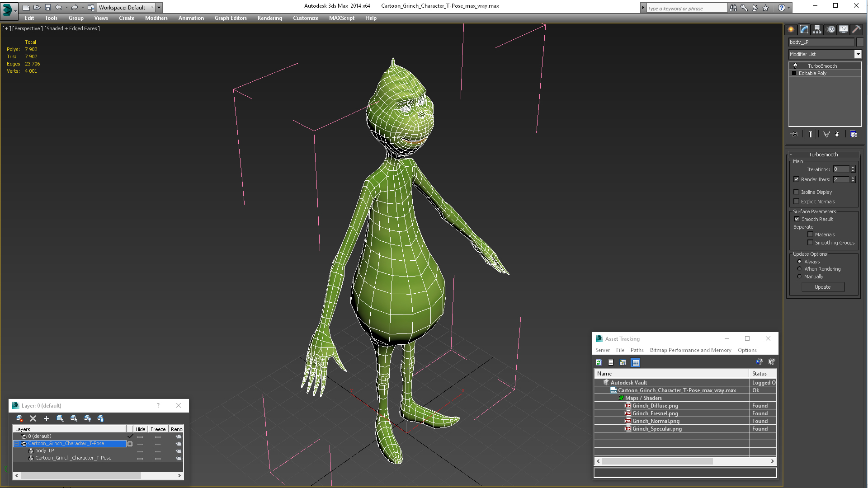The image size is (868, 488).
Task: Select the Always update radio button
Action: (799, 262)
